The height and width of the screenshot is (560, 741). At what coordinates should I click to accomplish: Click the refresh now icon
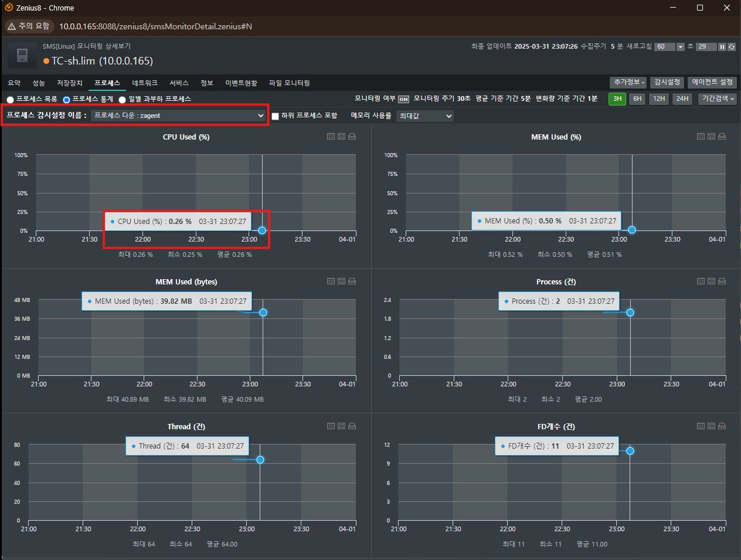click(x=732, y=47)
